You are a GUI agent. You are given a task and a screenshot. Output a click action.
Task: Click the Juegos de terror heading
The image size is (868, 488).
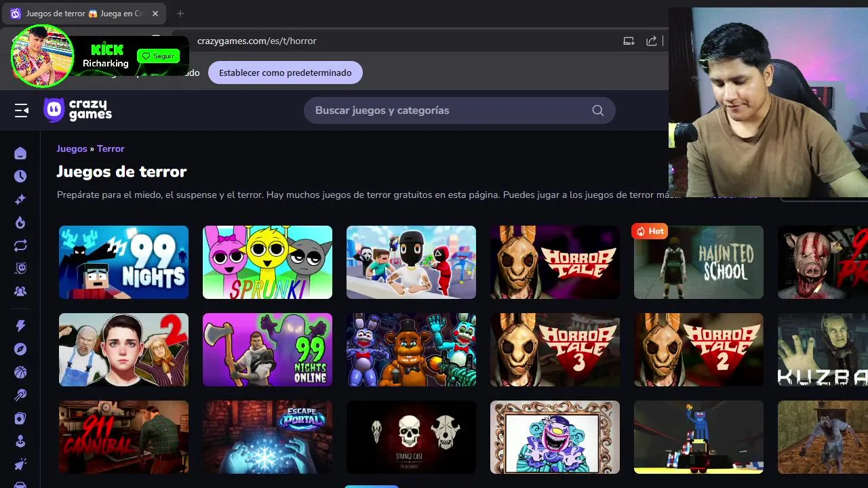click(121, 171)
